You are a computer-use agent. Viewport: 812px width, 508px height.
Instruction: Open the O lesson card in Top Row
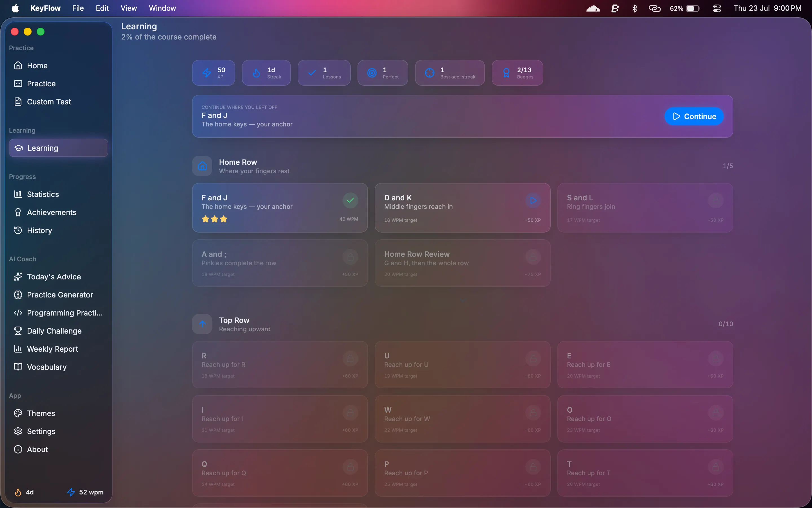click(x=645, y=419)
